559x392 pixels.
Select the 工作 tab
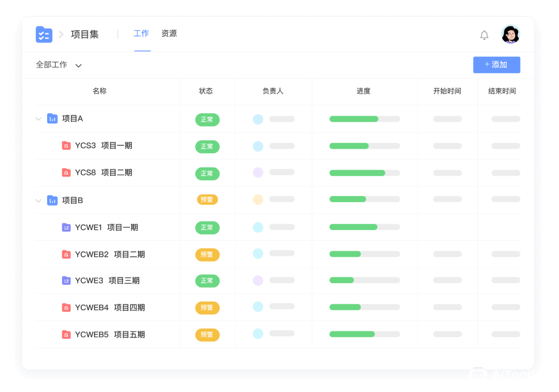click(141, 34)
